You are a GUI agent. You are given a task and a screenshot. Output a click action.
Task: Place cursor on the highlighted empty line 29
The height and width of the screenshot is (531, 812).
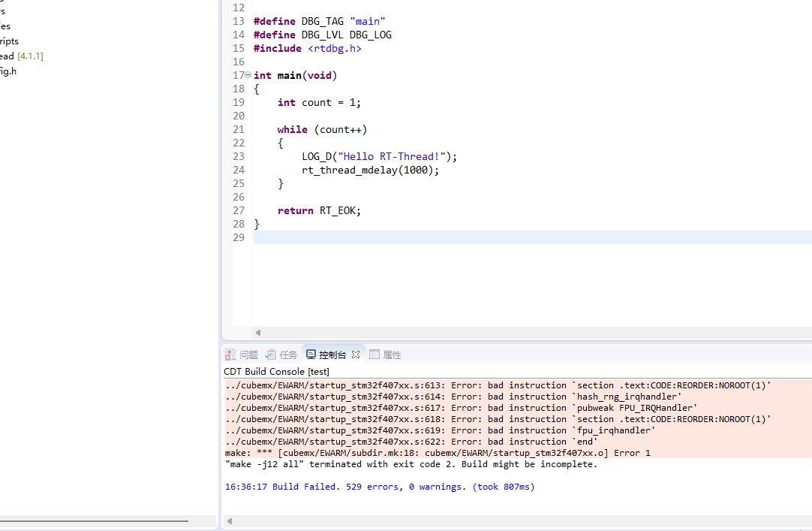[532, 237]
